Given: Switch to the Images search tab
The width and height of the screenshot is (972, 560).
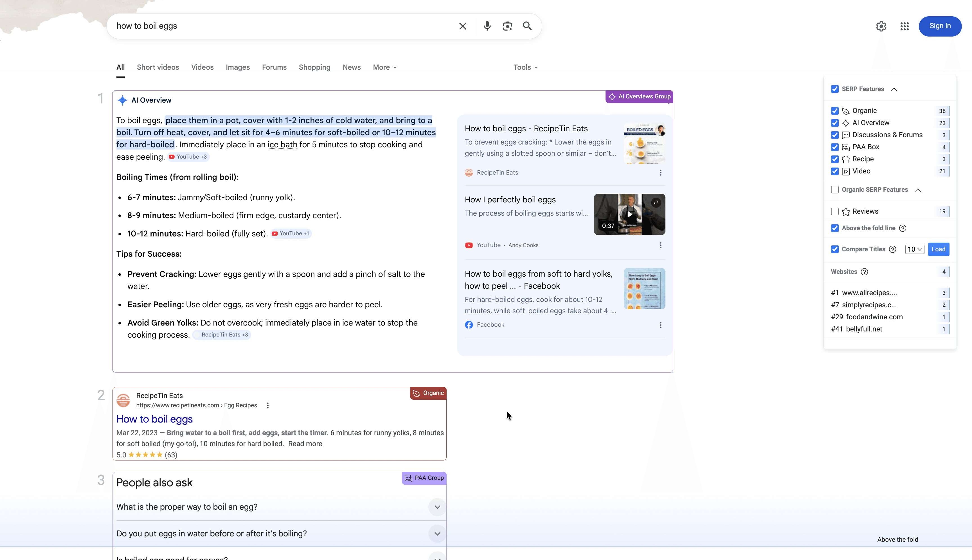Looking at the screenshot, I should (238, 67).
